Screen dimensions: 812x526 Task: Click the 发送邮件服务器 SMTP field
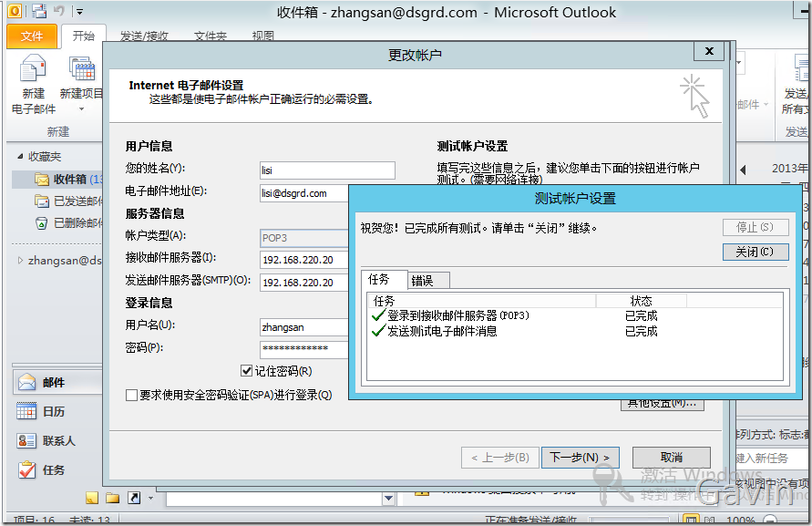(304, 283)
